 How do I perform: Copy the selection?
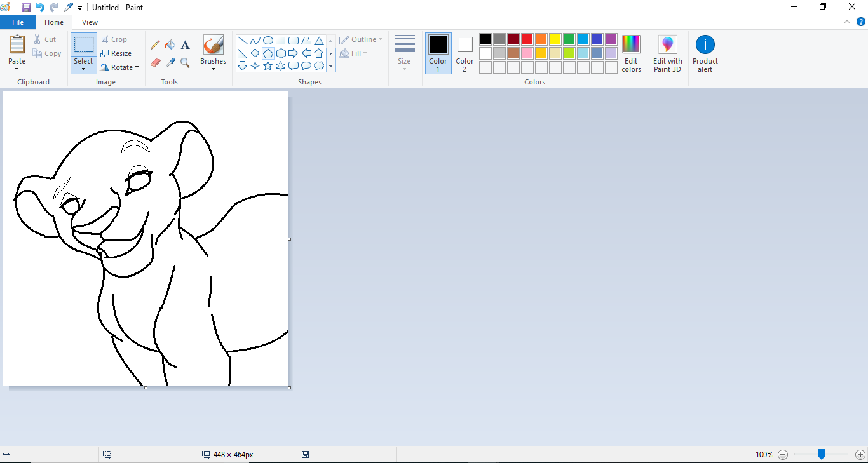[x=48, y=53]
